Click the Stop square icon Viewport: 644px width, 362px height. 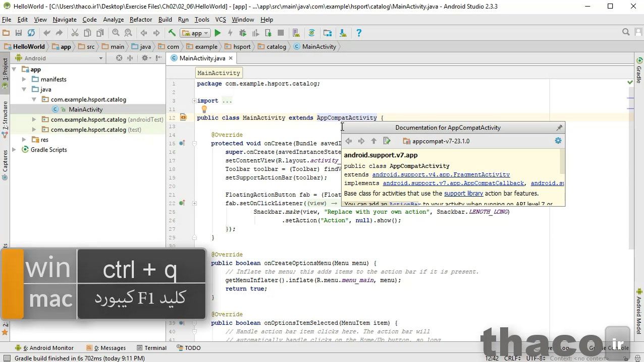coord(281,33)
